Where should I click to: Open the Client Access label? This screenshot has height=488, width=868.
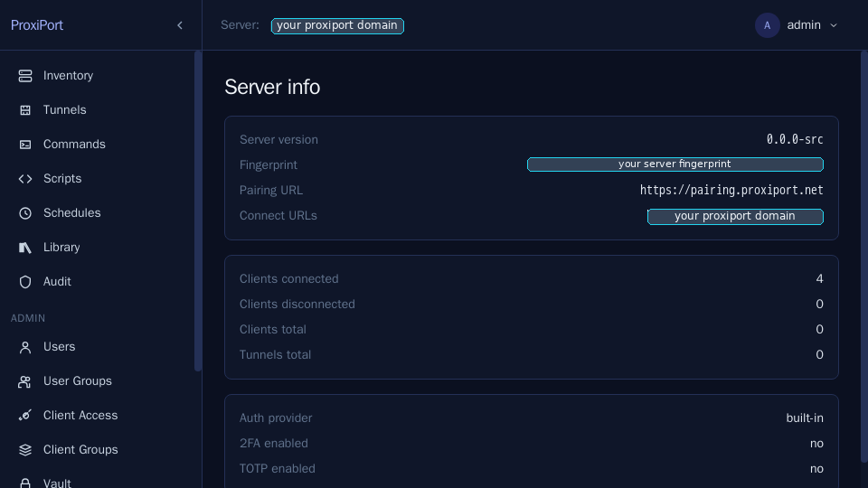coord(80,415)
